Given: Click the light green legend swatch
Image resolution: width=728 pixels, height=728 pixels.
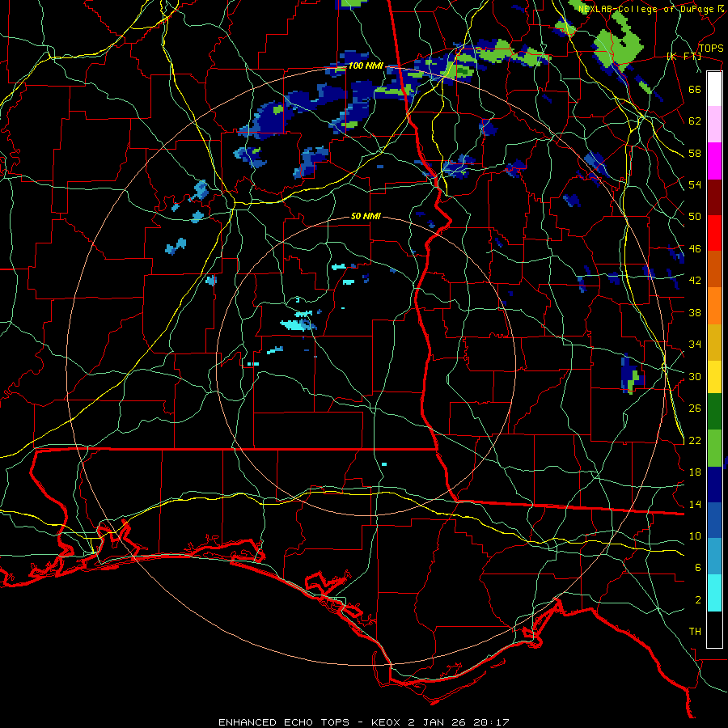Looking at the screenshot, I should [x=714, y=448].
